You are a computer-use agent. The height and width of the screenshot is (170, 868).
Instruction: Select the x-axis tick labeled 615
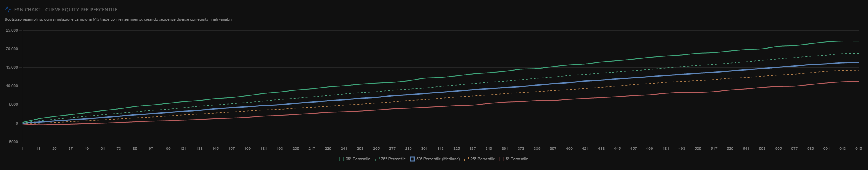tap(858, 149)
